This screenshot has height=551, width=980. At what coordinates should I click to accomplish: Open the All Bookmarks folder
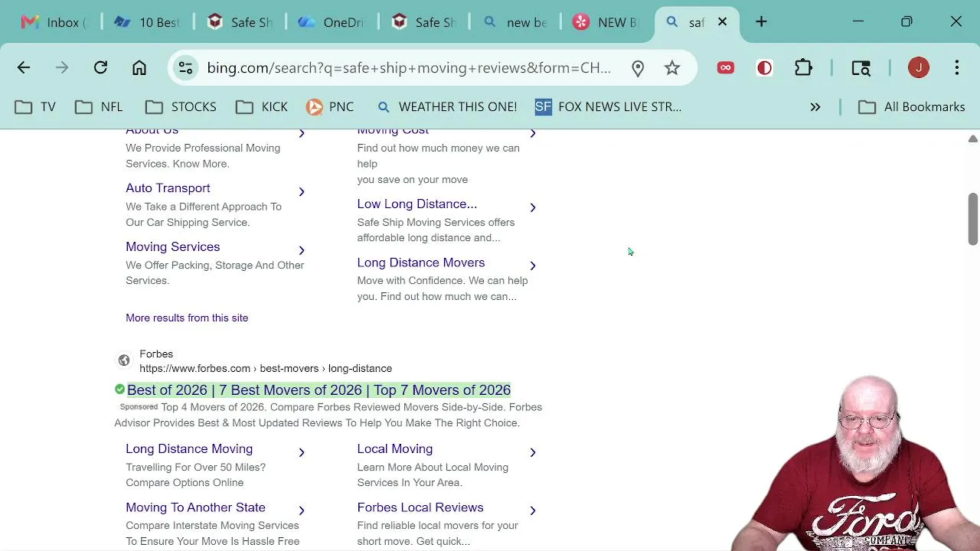click(912, 107)
